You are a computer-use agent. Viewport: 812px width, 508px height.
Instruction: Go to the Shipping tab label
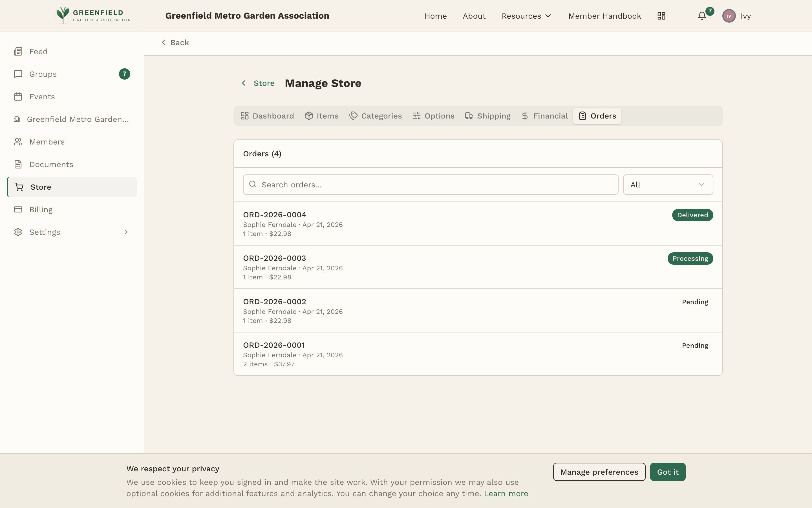(x=494, y=116)
